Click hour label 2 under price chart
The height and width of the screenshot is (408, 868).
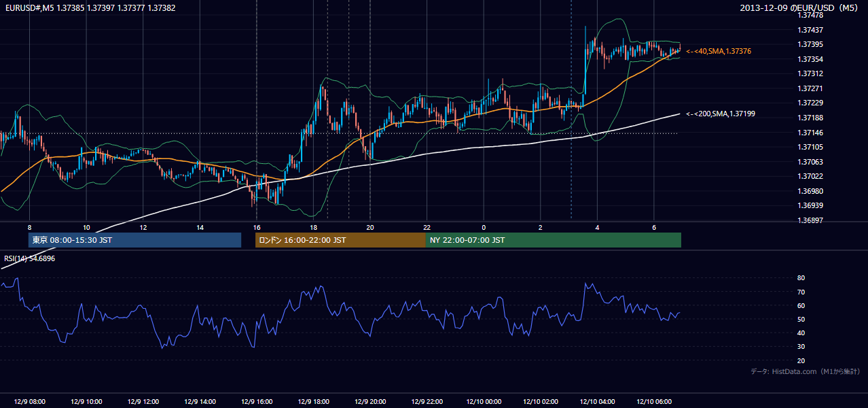(540, 227)
